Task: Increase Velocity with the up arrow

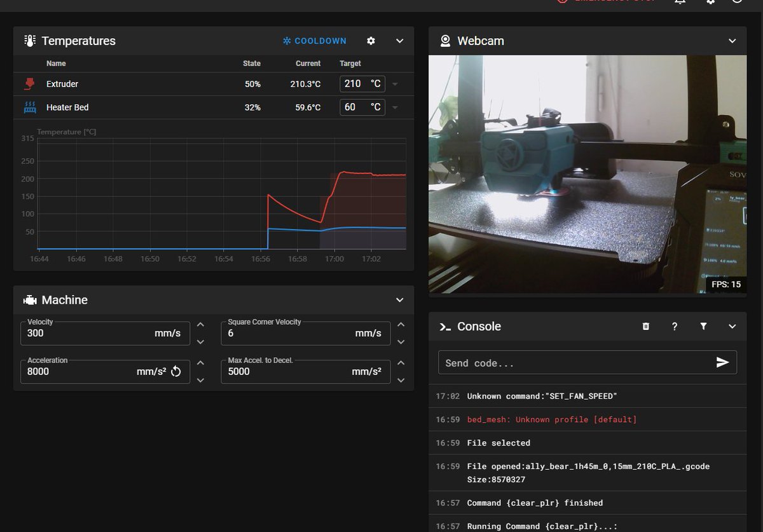Action: (200, 324)
